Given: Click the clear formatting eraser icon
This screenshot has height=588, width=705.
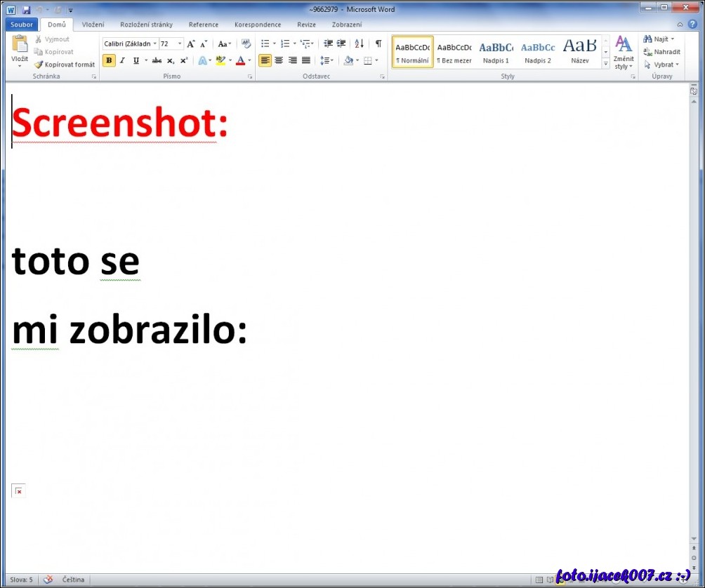Looking at the screenshot, I should point(246,44).
